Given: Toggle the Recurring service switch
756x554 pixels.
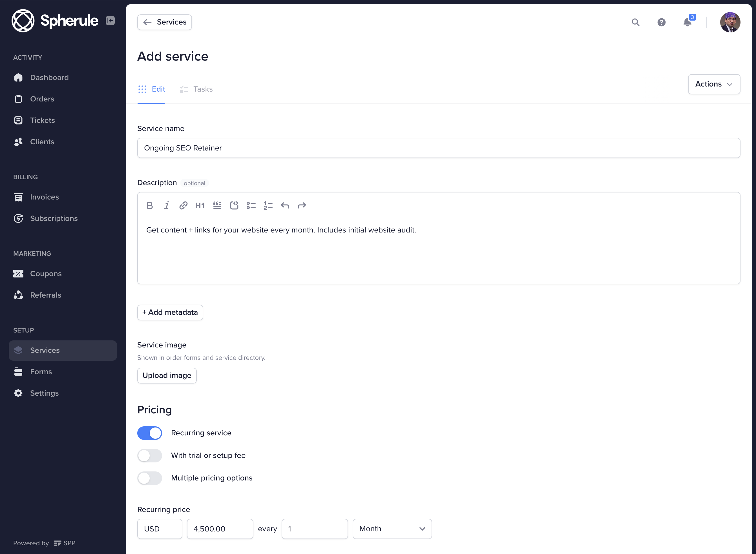Looking at the screenshot, I should point(150,433).
